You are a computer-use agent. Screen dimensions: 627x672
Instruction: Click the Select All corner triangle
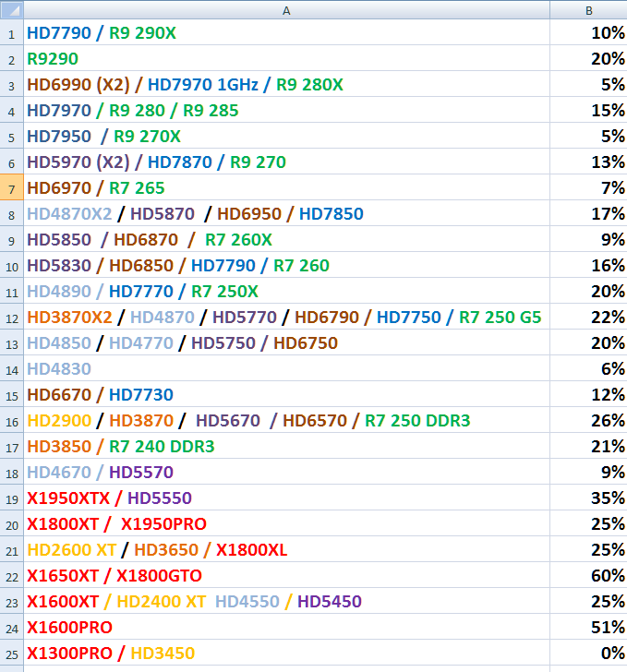coord(12,10)
